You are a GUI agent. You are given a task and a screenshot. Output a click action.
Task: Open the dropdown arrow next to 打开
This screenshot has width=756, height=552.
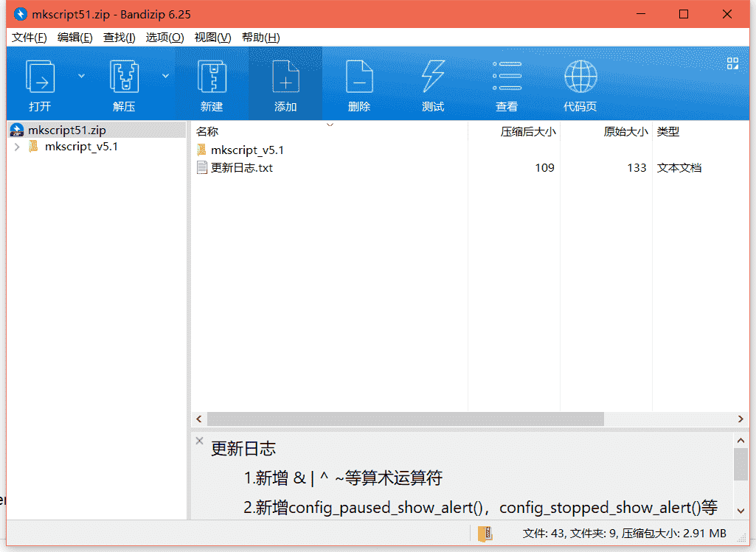click(81, 76)
